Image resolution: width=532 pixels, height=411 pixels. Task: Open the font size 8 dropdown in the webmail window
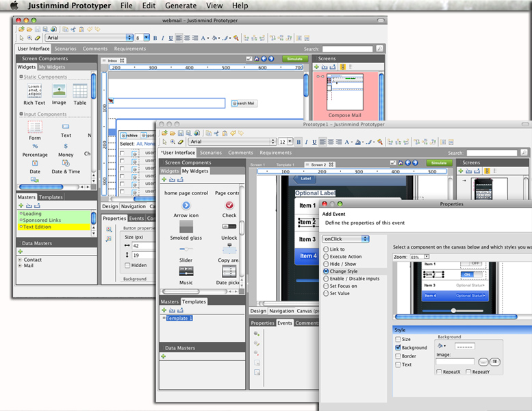147,38
